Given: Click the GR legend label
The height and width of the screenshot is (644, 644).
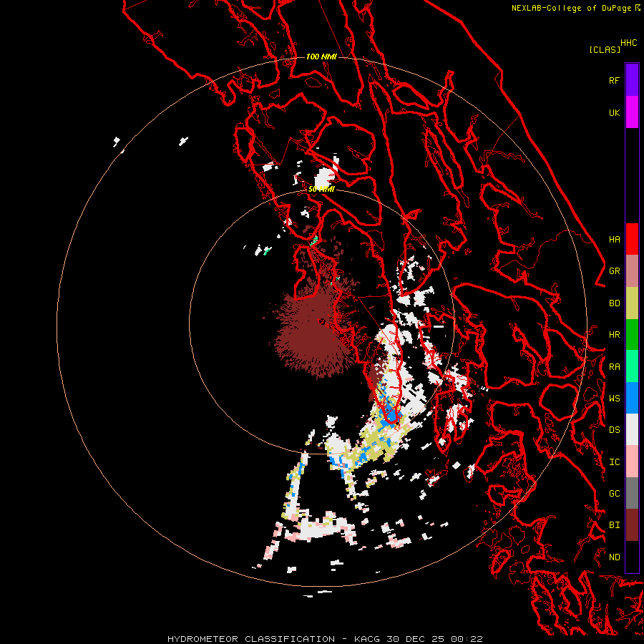Looking at the screenshot, I should pos(614,271).
